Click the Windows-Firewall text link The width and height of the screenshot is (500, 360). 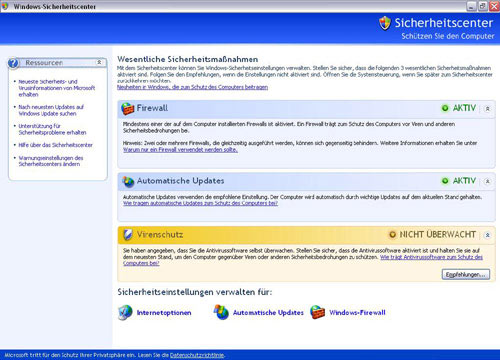(x=357, y=313)
